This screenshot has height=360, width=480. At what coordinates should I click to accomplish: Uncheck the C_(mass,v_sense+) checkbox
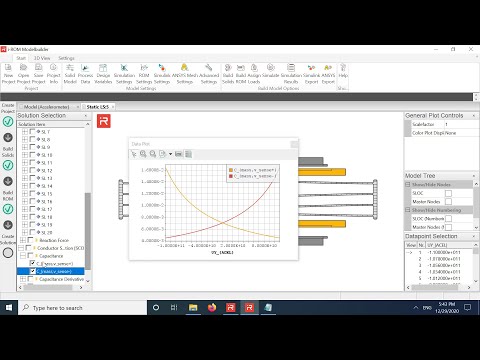click(32, 263)
